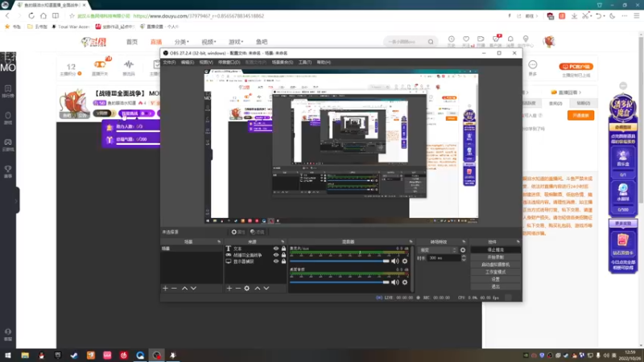This screenshot has height=362, width=644.
Task: Toggle visibility of the 显示器捕获 source
Action: tap(276, 261)
